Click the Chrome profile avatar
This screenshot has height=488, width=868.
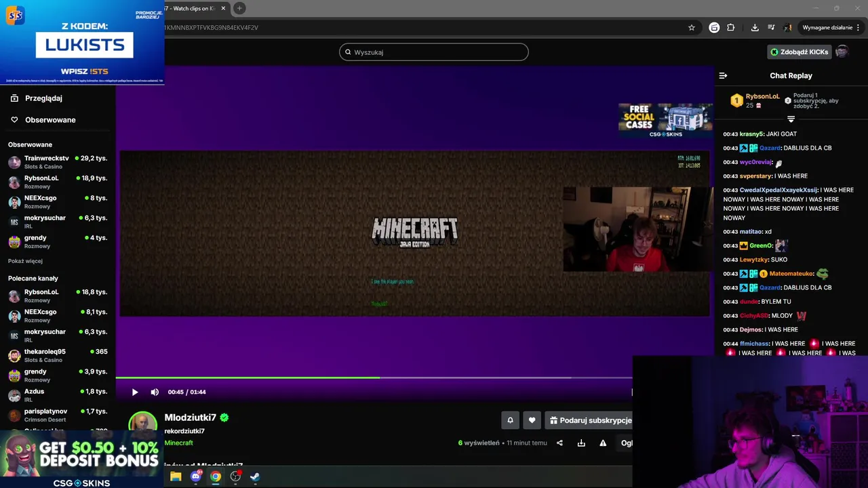pos(787,28)
